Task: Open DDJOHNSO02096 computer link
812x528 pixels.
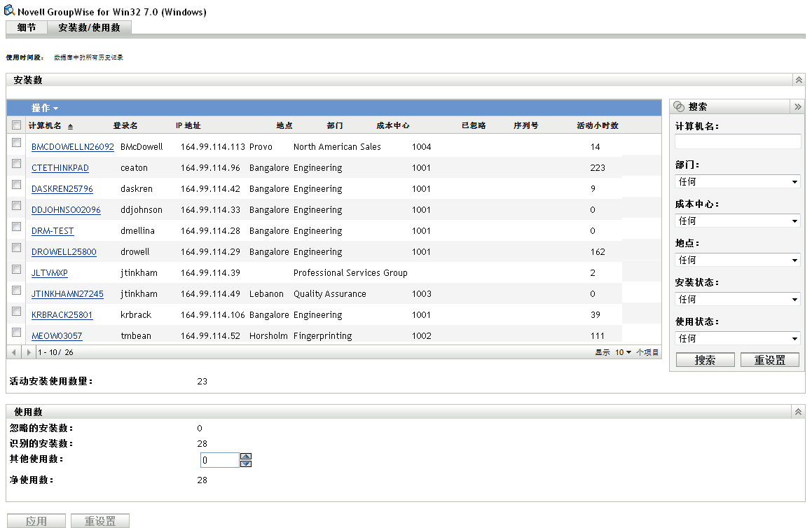Action: tap(66, 209)
